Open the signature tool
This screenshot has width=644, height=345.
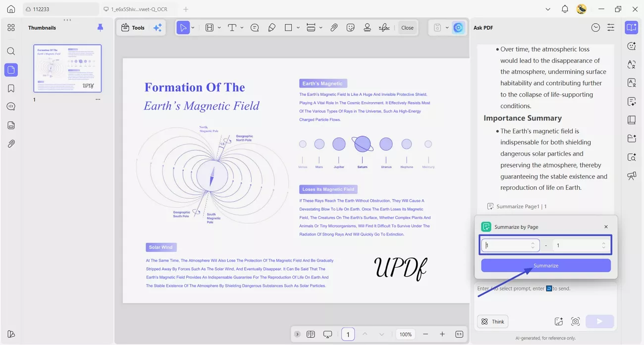coord(384,27)
